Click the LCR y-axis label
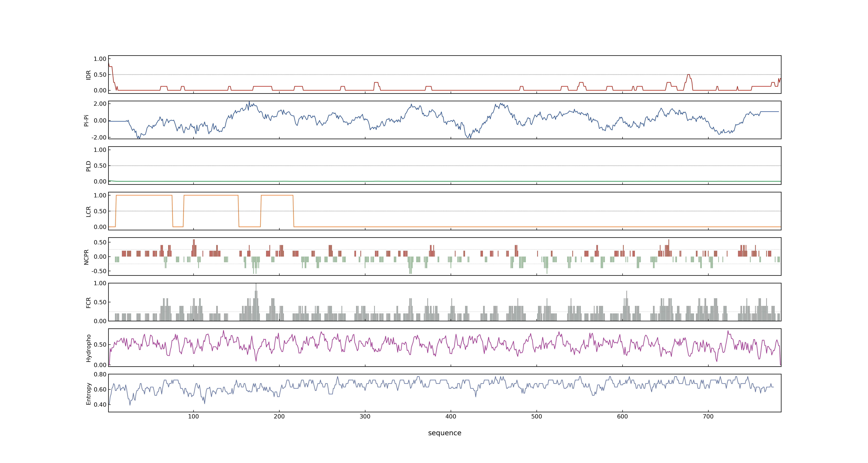868x463 pixels. pyautogui.click(x=89, y=211)
